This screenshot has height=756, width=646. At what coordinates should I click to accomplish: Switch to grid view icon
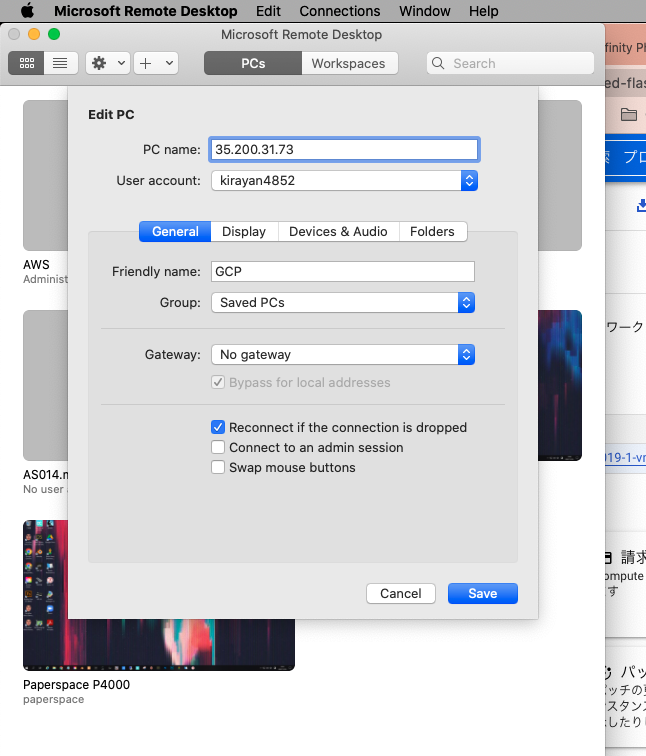point(27,63)
